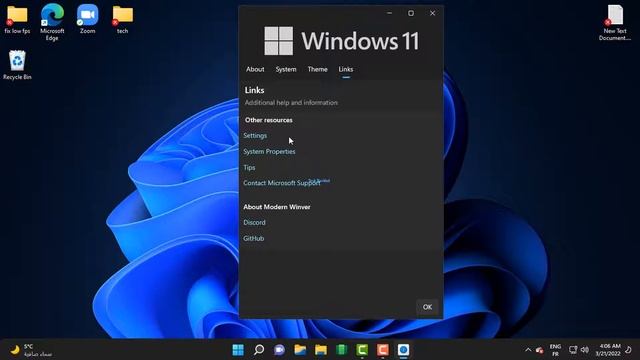
Task: Click the active winver taskbar icon
Action: pos(403,350)
